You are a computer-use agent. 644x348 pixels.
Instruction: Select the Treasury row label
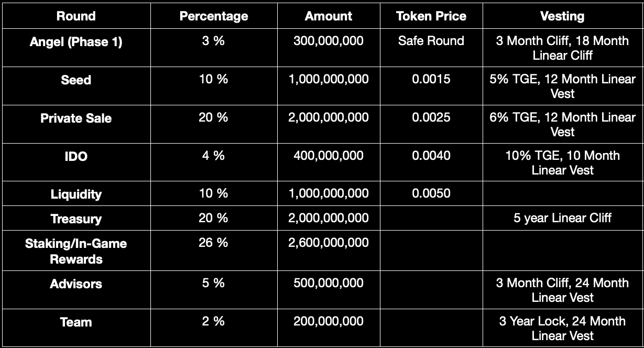[76, 219]
